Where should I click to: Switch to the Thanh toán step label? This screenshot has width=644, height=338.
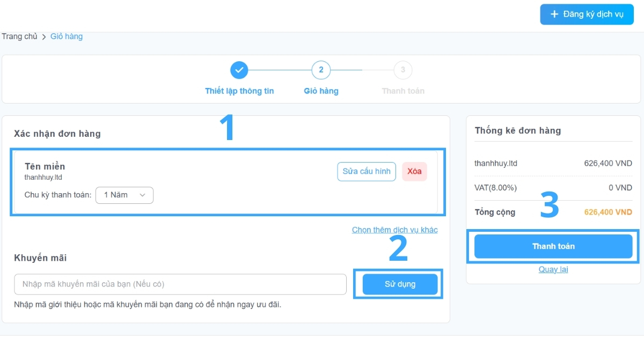click(x=402, y=91)
